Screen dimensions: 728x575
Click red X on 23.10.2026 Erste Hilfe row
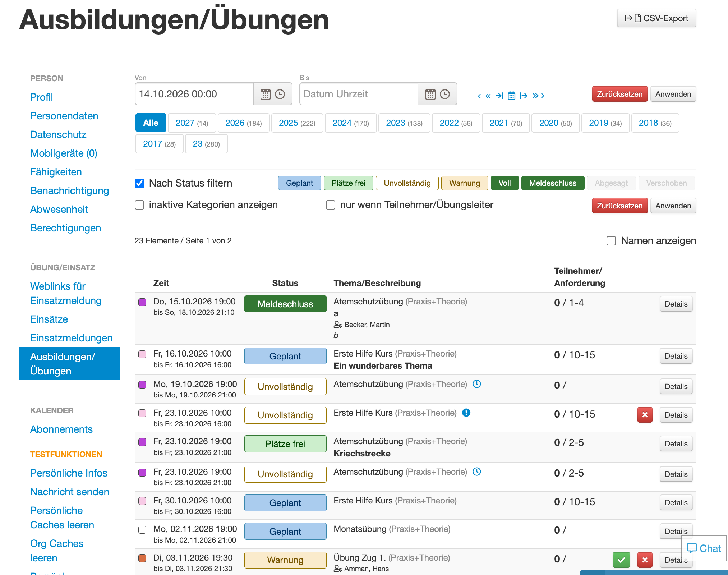(x=645, y=415)
